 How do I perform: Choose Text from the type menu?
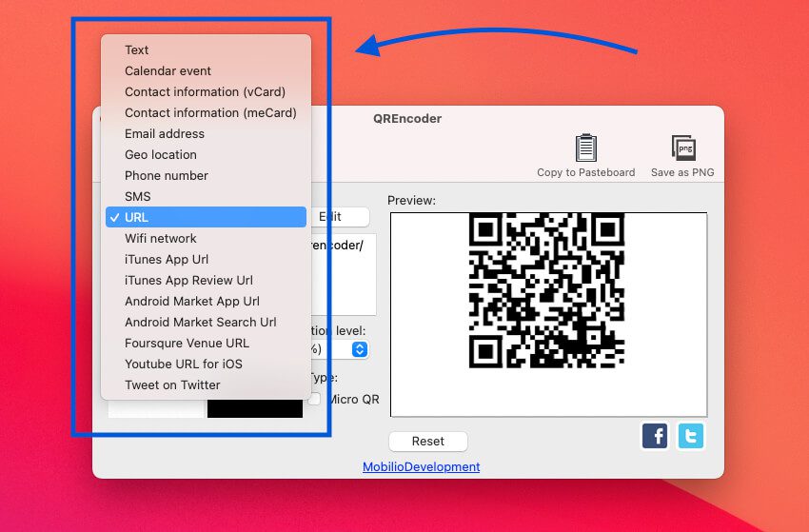[x=206, y=50]
